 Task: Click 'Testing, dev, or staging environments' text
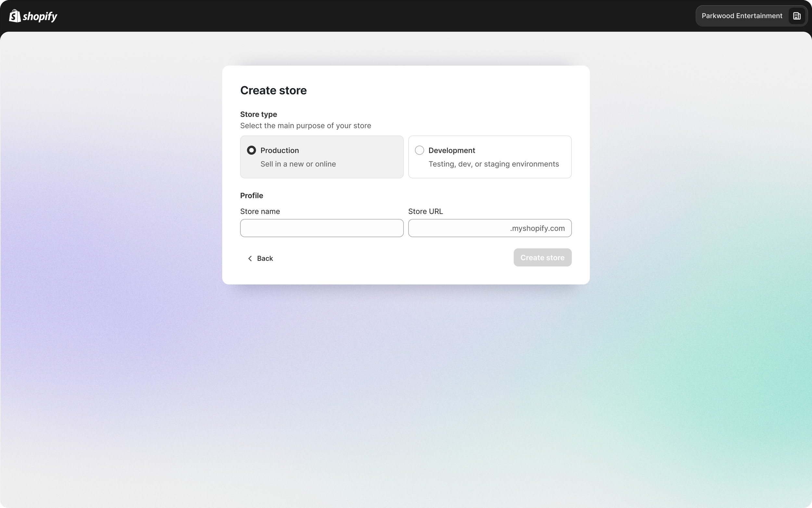pyautogui.click(x=493, y=164)
